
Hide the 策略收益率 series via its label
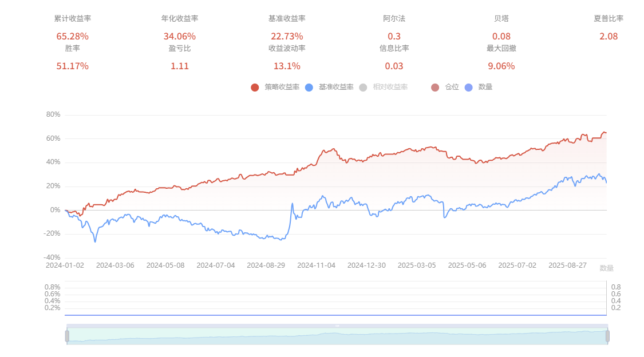pyautogui.click(x=282, y=87)
